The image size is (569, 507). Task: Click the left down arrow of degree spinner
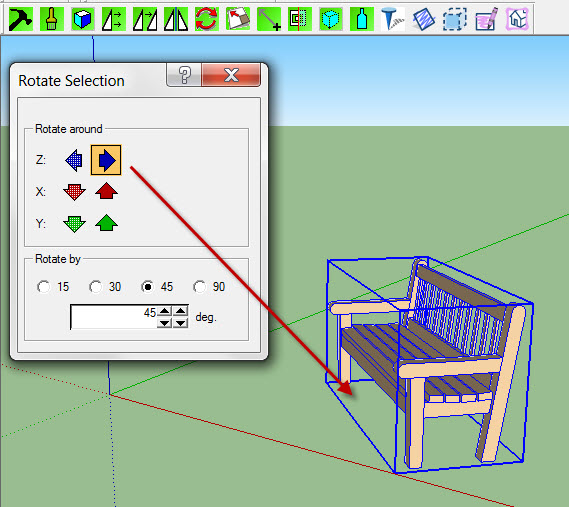(165, 323)
